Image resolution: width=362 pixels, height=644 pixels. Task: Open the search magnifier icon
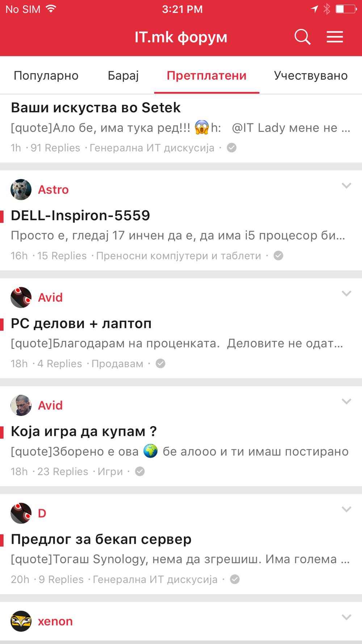302,37
